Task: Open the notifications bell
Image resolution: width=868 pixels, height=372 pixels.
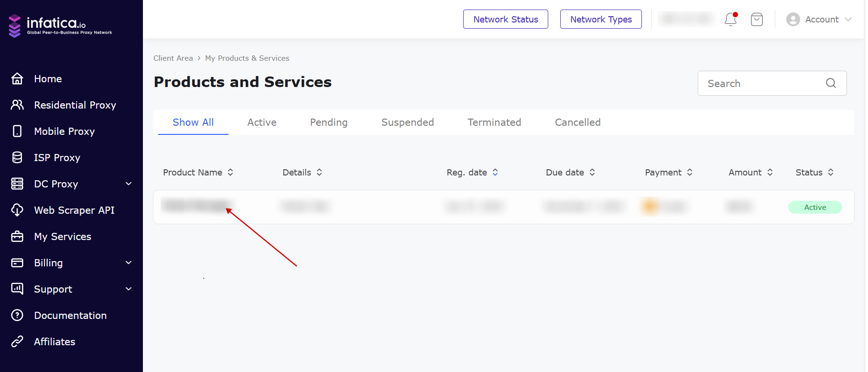Action: 731,19
